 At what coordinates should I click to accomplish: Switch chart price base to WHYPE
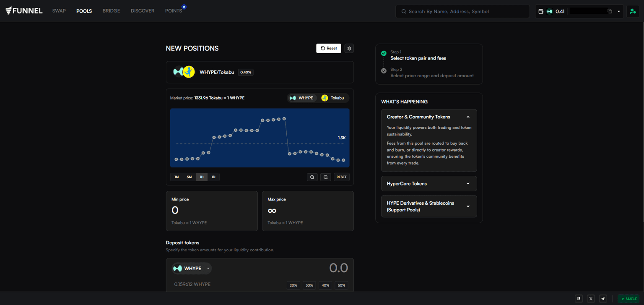pyautogui.click(x=301, y=98)
